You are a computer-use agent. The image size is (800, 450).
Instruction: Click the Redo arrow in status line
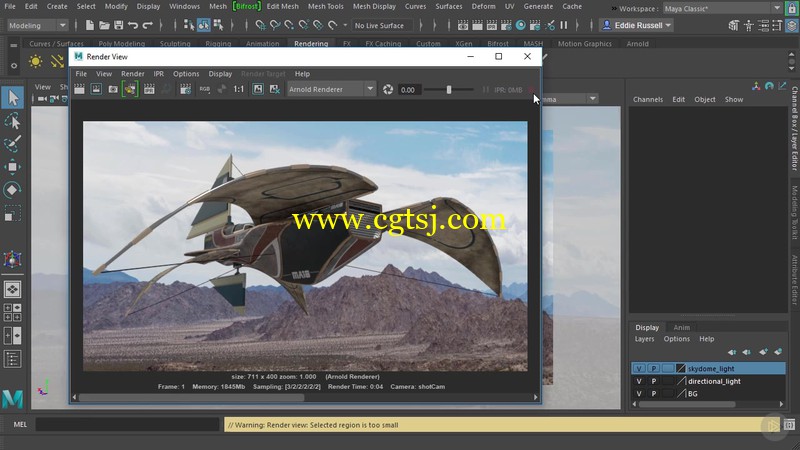[147, 25]
